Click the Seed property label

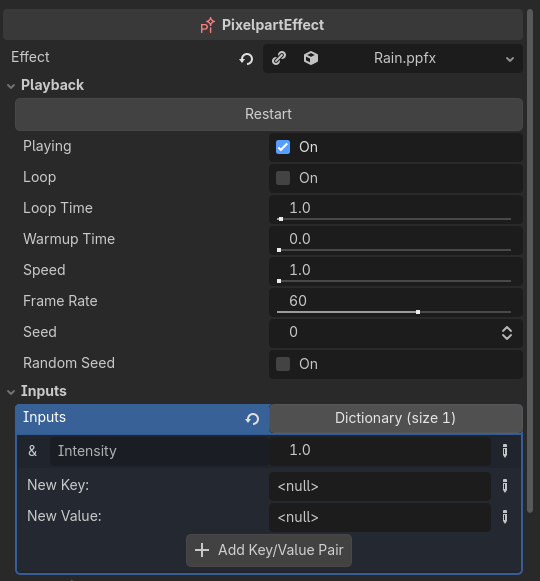click(x=40, y=332)
